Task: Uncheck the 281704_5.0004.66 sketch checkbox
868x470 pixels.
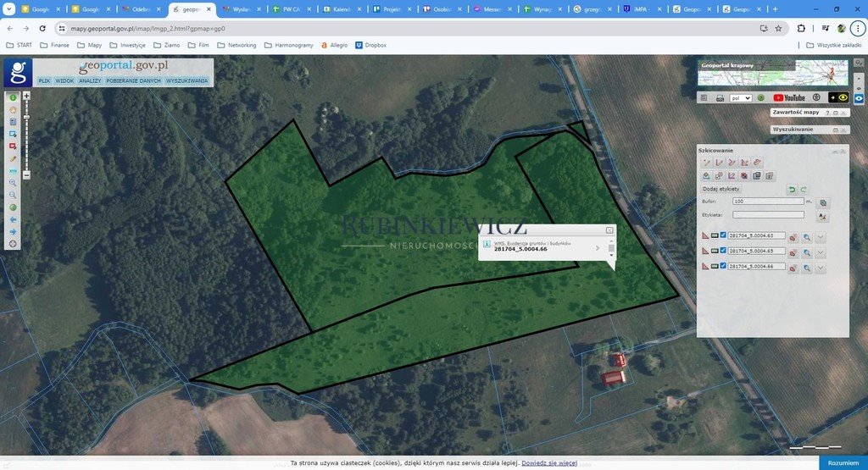Action: (723, 267)
